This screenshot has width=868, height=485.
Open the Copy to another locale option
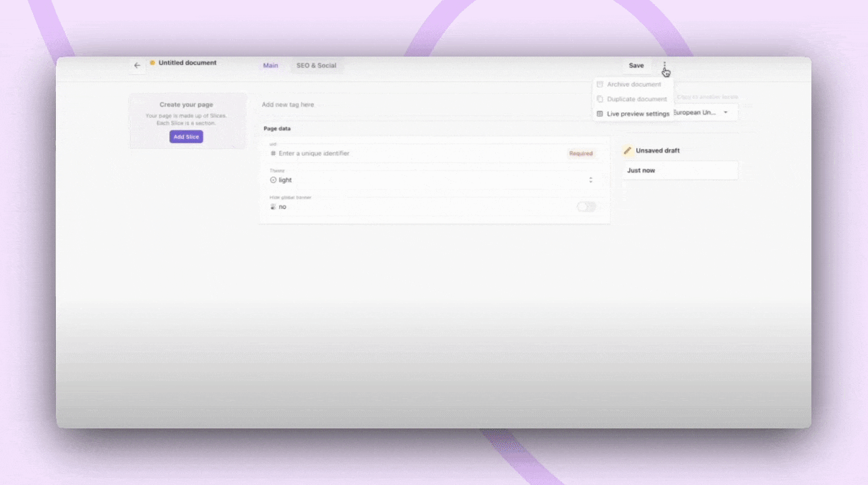[707, 96]
